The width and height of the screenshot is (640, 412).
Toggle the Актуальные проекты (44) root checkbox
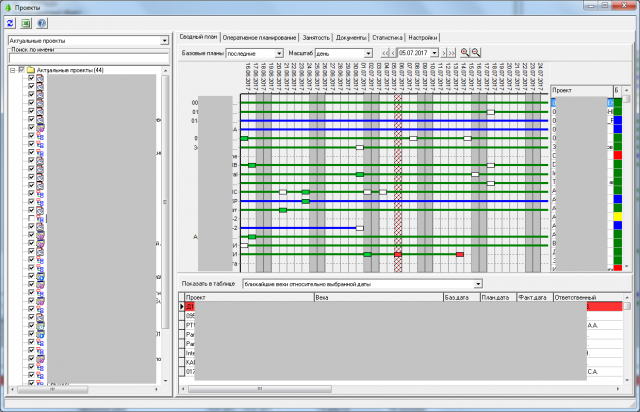tap(22, 70)
